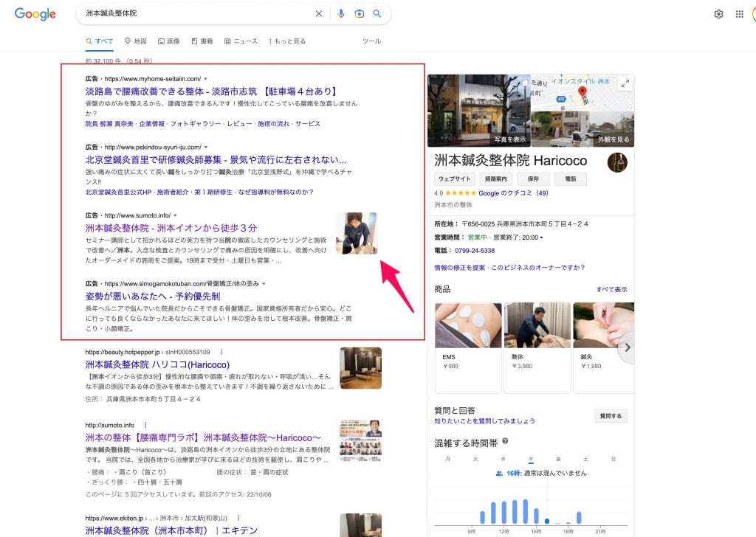Click 情報の修正を提案 link

pos(460,268)
